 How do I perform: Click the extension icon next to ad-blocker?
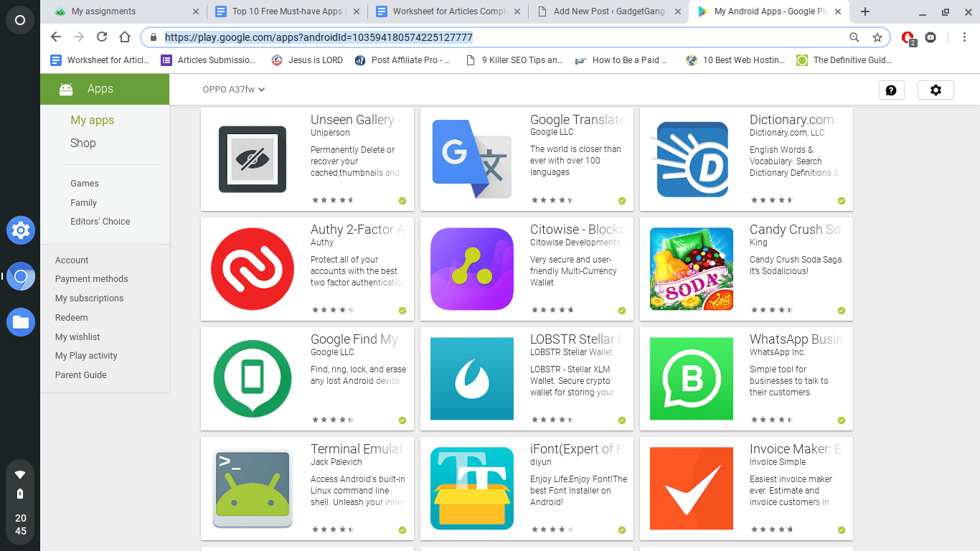[x=930, y=37]
